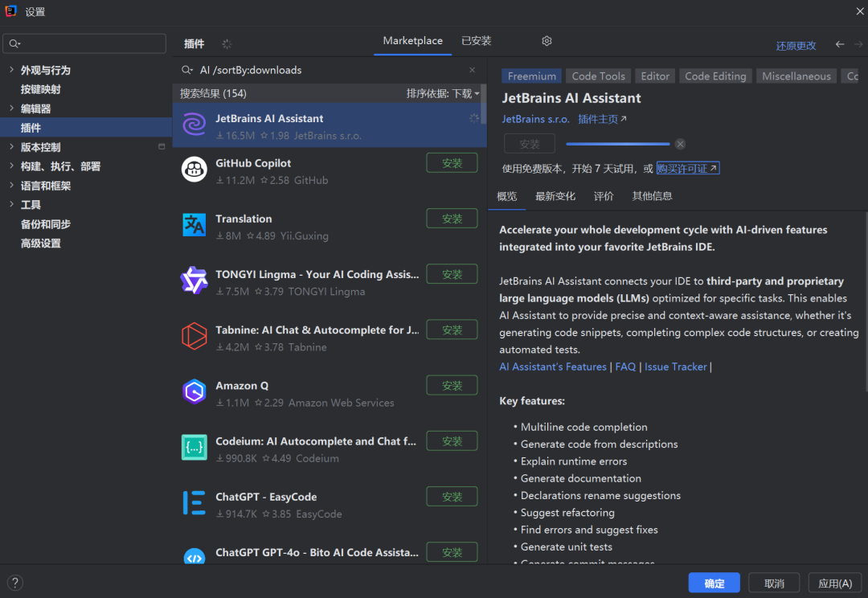Open the 购买许可证 link
This screenshot has width=868, height=598.
[x=687, y=168]
